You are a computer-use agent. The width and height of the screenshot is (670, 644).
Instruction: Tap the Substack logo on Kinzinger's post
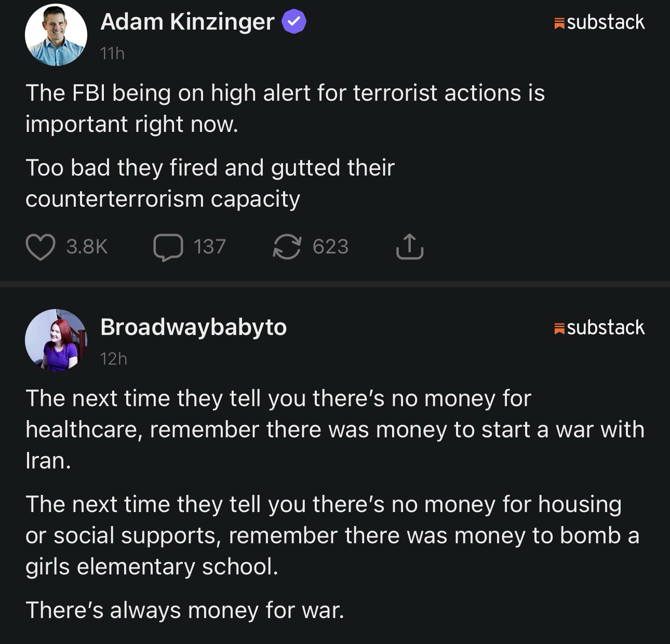click(600, 22)
